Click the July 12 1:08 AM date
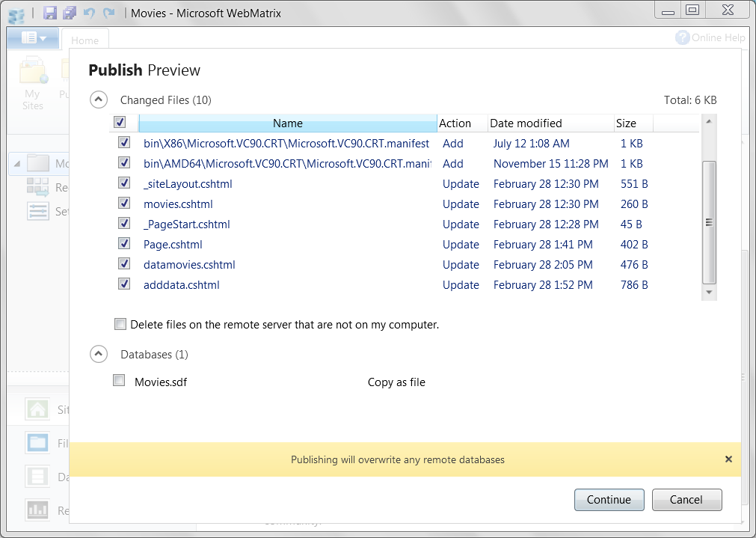 click(531, 144)
